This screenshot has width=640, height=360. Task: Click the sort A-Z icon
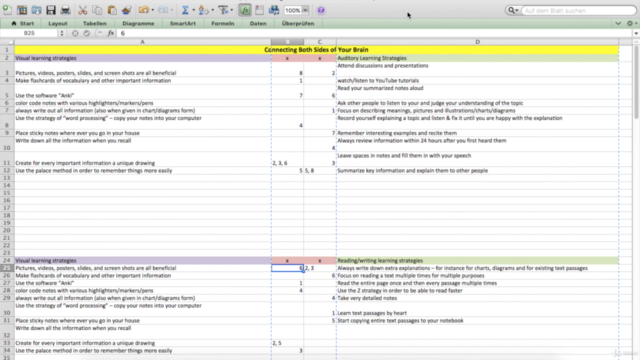(x=203, y=10)
